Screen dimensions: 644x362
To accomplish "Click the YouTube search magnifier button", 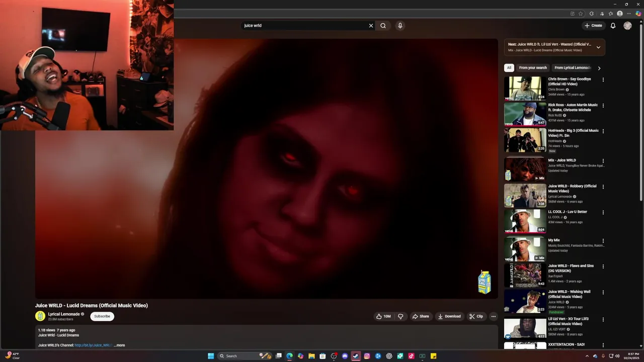I will [383, 26].
